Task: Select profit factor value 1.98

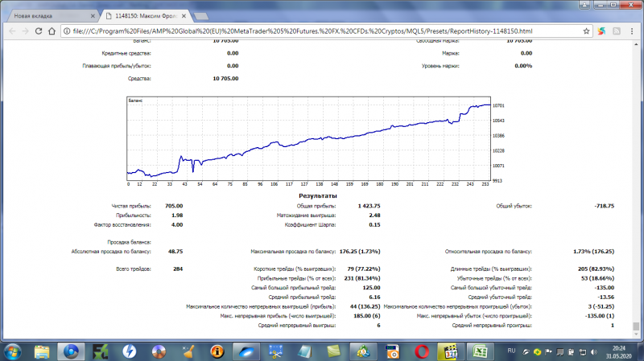Action: (177, 215)
